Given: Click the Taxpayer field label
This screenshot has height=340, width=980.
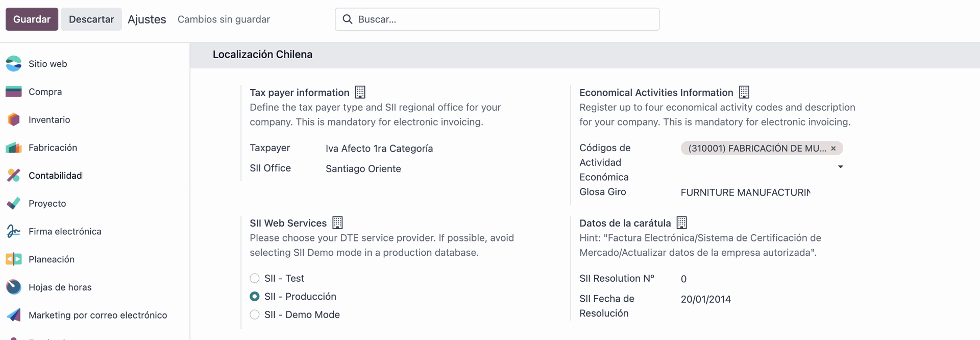Looking at the screenshot, I should pyautogui.click(x=270, y=148).
